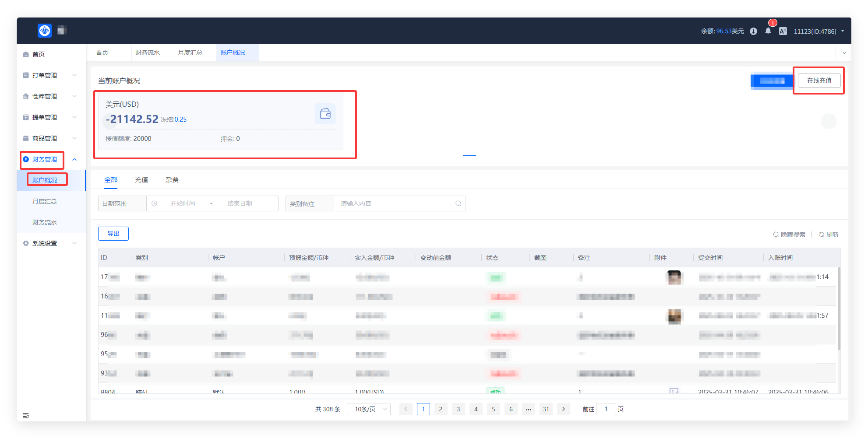The image size is (868, 438).
Task: Click the 开始时间 date input field
Action: click(183, 203)
